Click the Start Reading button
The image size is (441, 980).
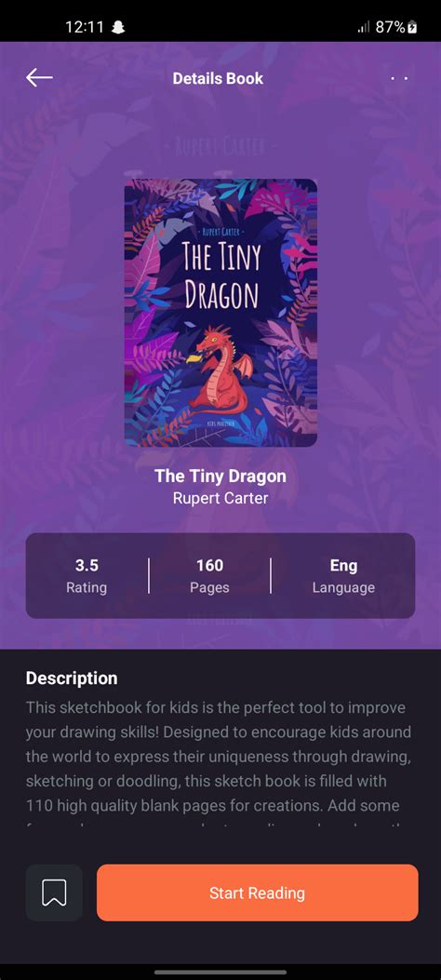pyautogui.click(x=258, y=893)
